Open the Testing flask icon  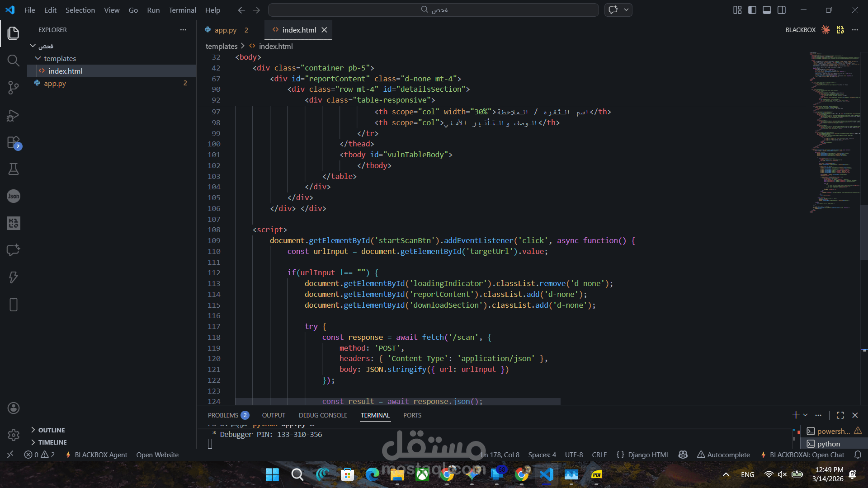point(13,169)
